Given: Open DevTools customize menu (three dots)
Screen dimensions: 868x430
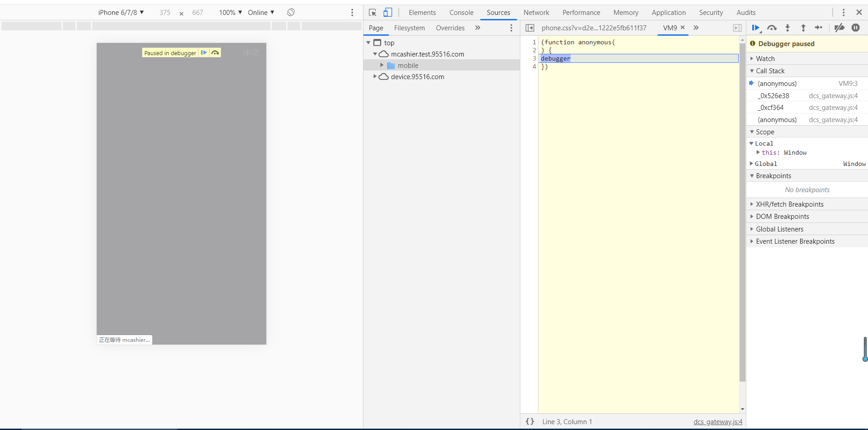Looking at the screenshot, I should [x=843, y=13].
